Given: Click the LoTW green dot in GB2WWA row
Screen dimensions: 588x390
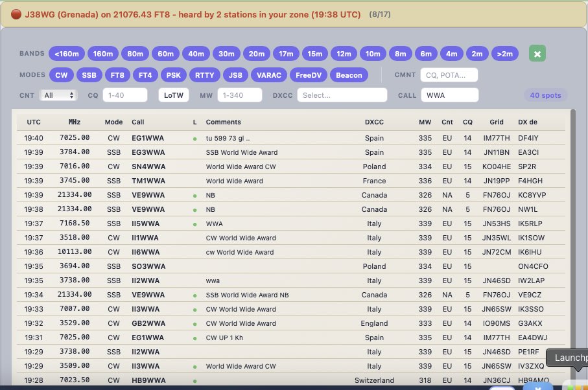Looking at the screenshot, I should click(194, 324).
